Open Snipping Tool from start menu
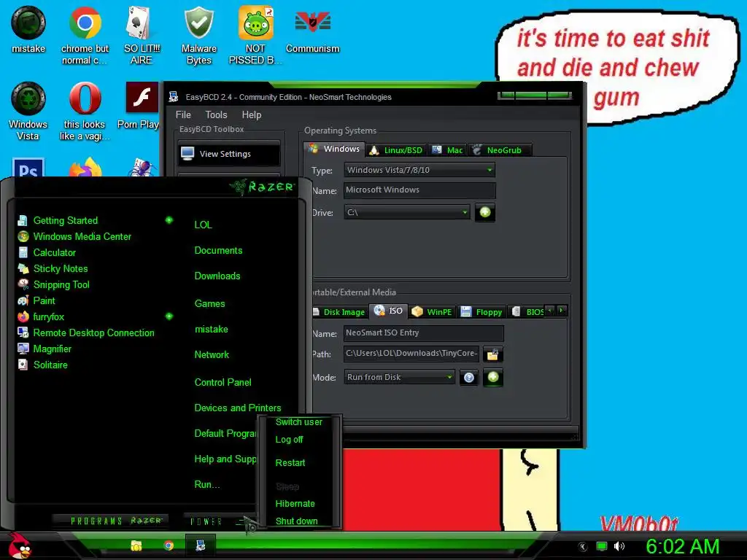The image size is (747, 560). 53,285
